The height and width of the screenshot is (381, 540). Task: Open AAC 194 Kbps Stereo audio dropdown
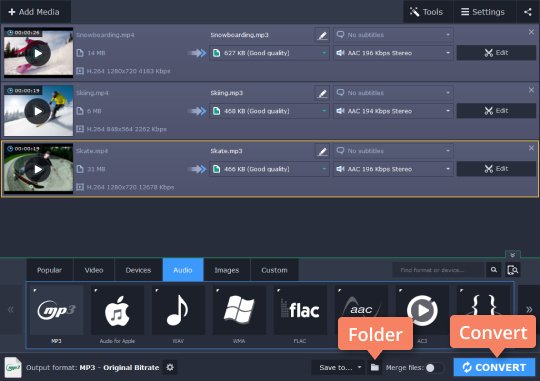pyautogui.click(x=393, y=111)
